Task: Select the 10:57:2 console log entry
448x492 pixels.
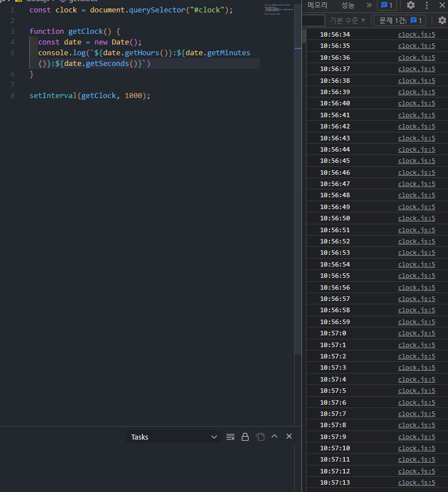Action: (x=377, y=356)
